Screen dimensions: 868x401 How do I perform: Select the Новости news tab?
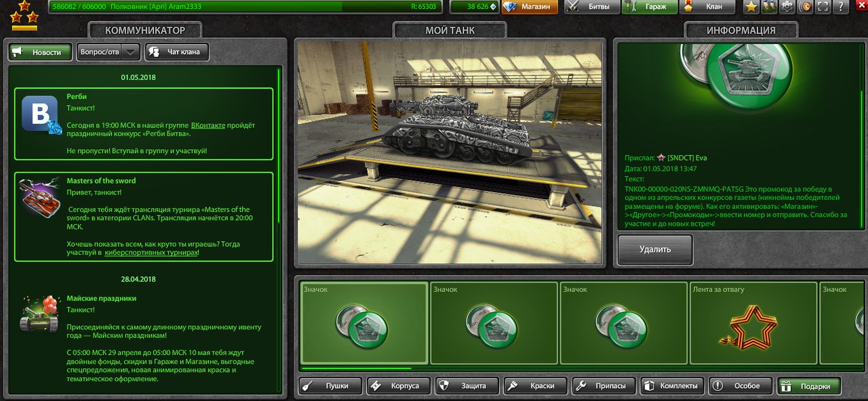40,52
